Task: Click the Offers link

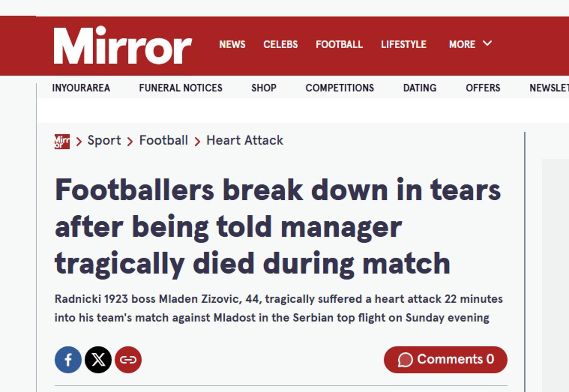Action: pos(483,88)
